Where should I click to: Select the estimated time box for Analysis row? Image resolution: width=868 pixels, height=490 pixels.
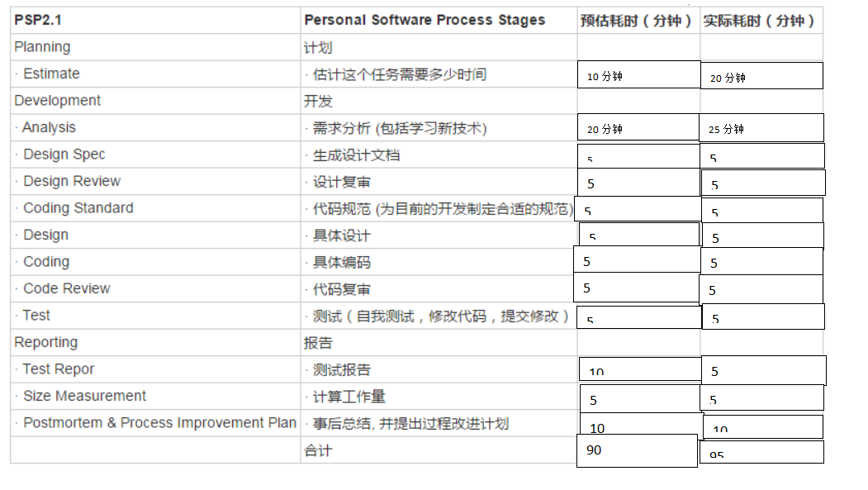tap(638, 128)
